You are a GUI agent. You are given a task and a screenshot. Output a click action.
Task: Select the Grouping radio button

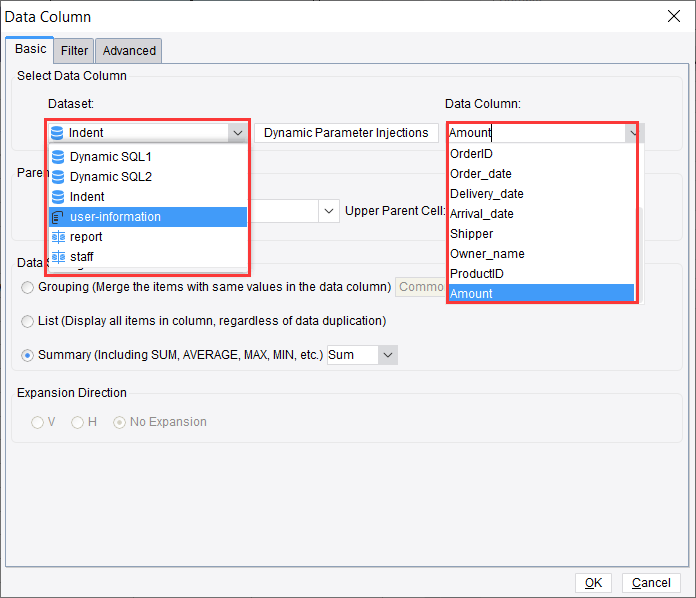[28, 287]
